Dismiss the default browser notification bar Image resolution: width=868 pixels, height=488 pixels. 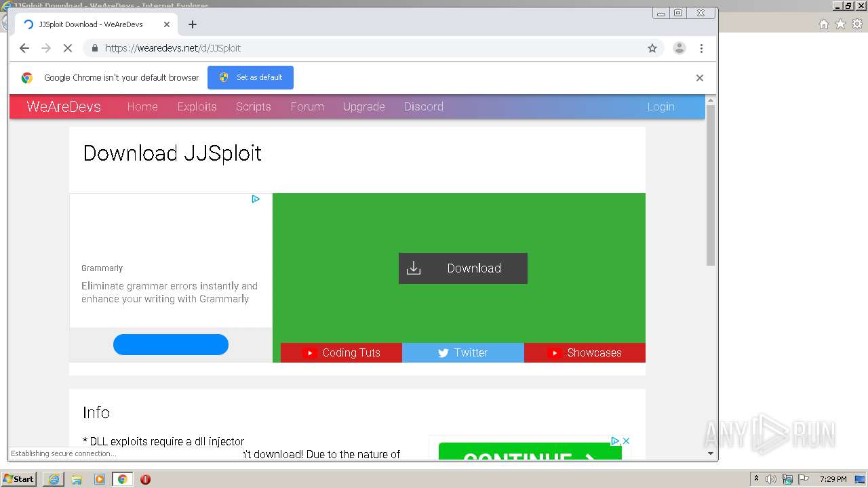700,78
